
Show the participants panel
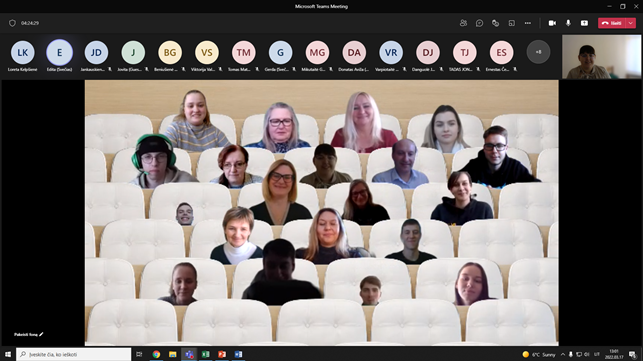(x=463, y=23)
